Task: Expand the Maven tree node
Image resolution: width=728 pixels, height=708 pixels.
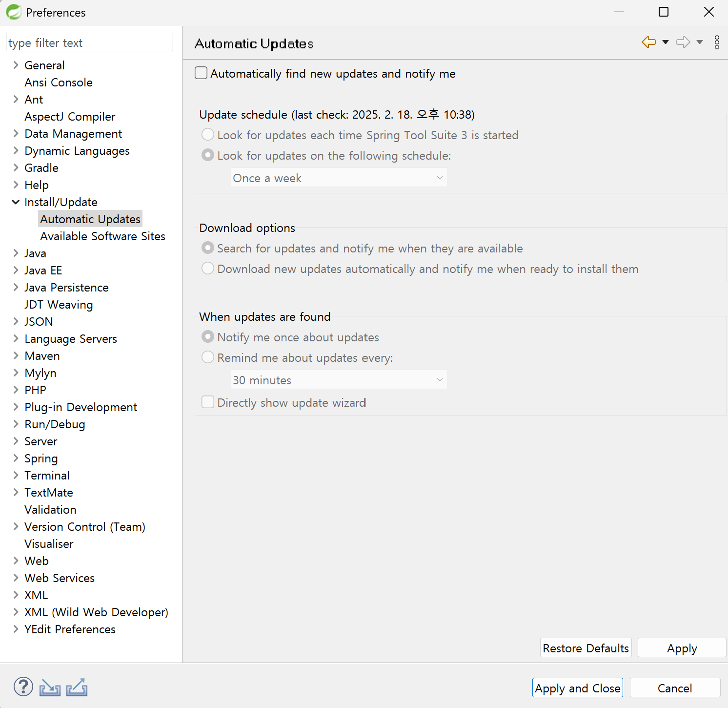Action: pos(16,355)
